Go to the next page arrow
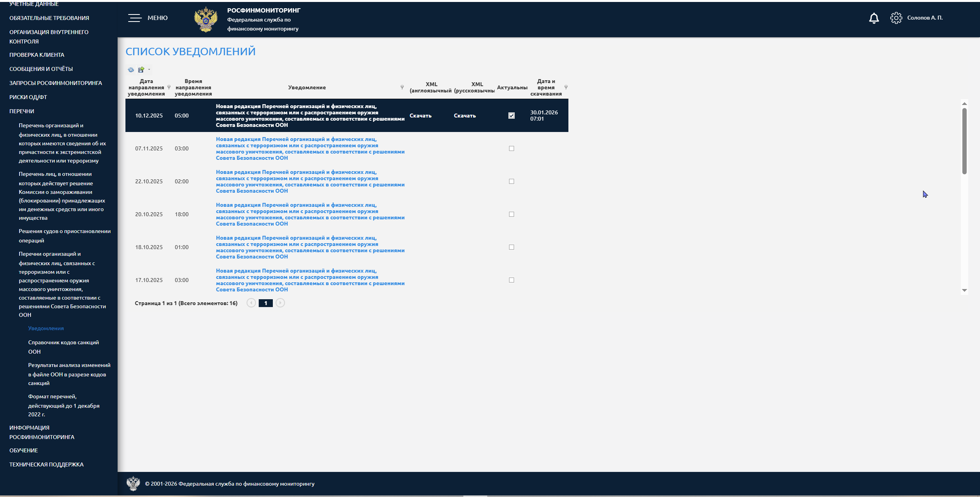The width and height of the screenshot is (980, 497). pos(280,303)
